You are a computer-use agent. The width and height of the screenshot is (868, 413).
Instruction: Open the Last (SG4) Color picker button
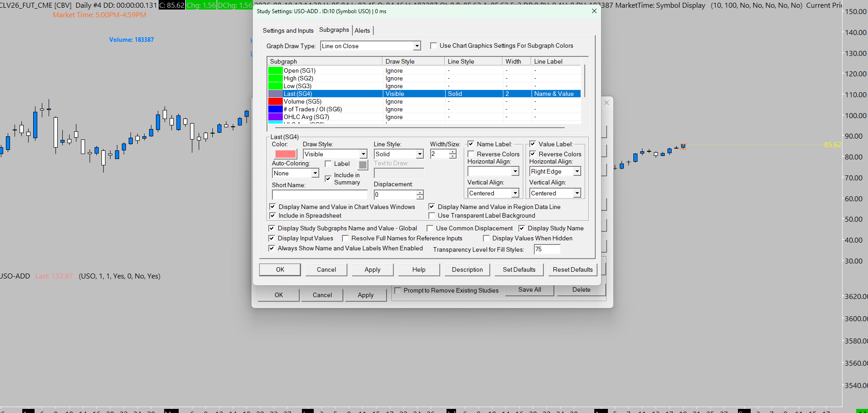[286, 154]
